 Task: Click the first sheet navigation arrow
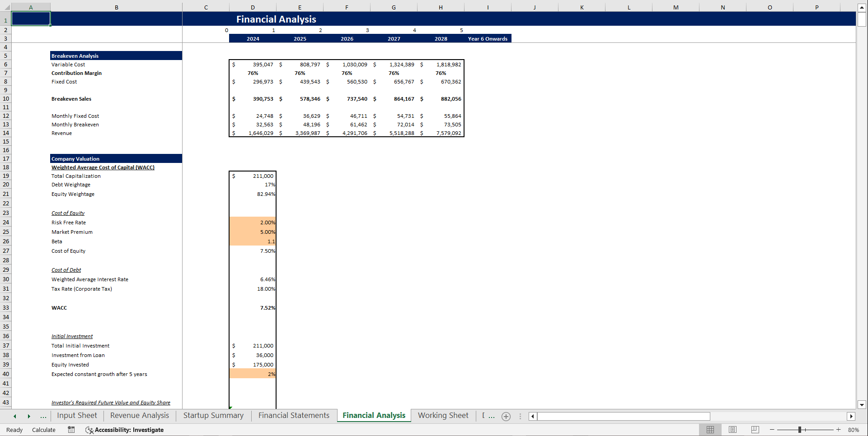pyautogui.click(x=14, y=416)
